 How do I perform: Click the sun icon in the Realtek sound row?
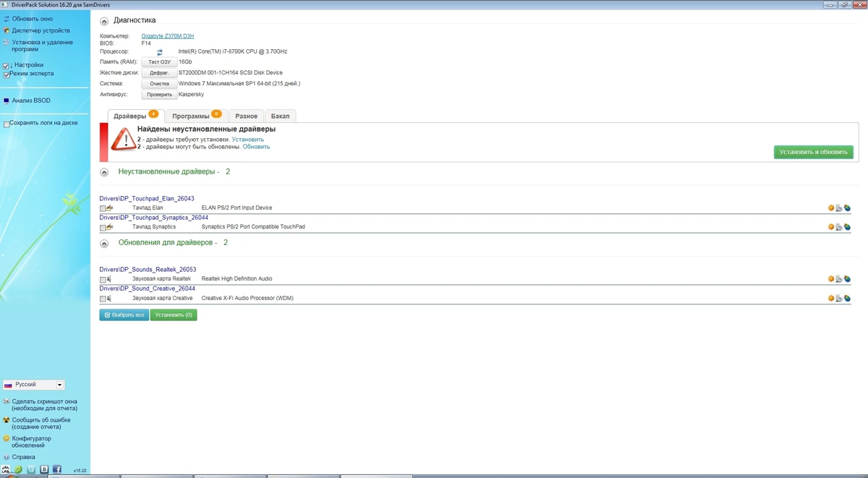pos(831,278)
